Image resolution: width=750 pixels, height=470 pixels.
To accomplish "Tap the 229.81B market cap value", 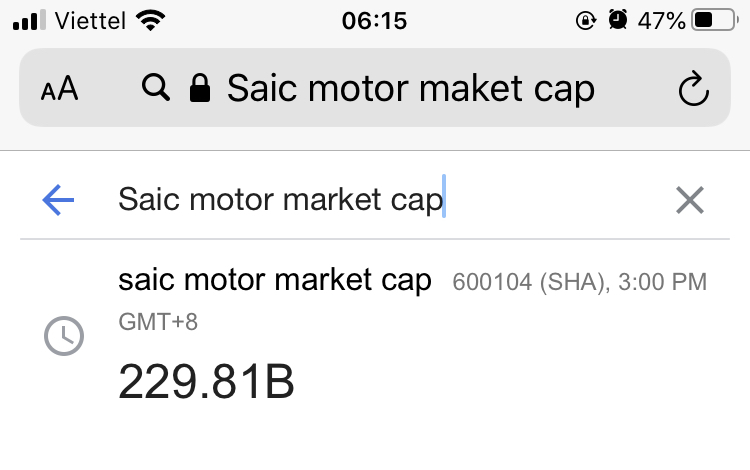I will tap(206, 382).
